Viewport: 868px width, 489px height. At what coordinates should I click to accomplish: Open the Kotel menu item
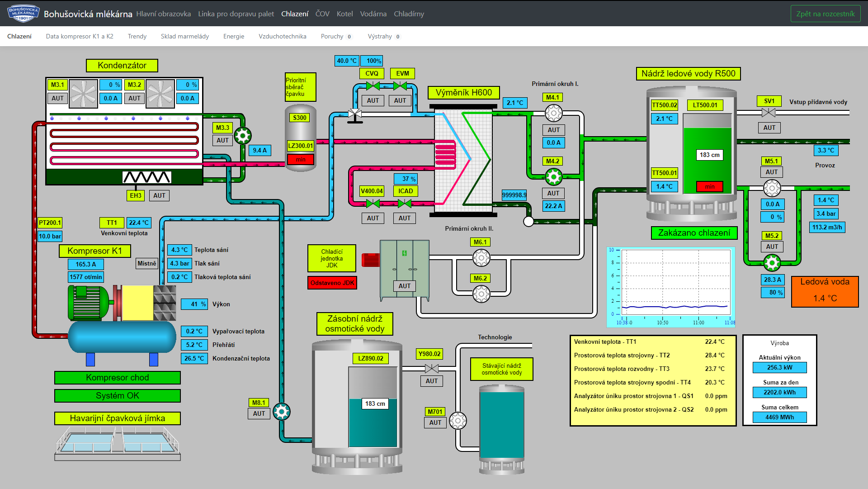click(344, 14)
